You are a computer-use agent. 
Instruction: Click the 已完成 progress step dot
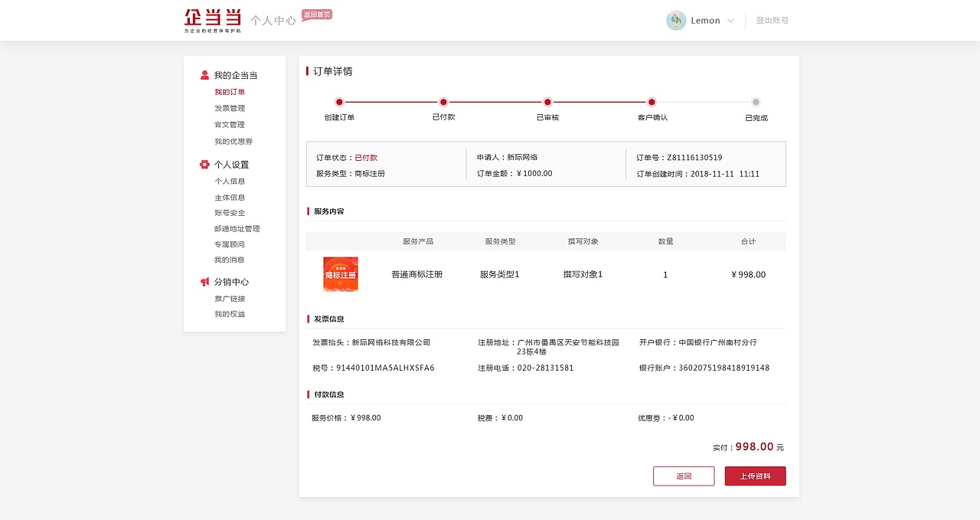756,102
